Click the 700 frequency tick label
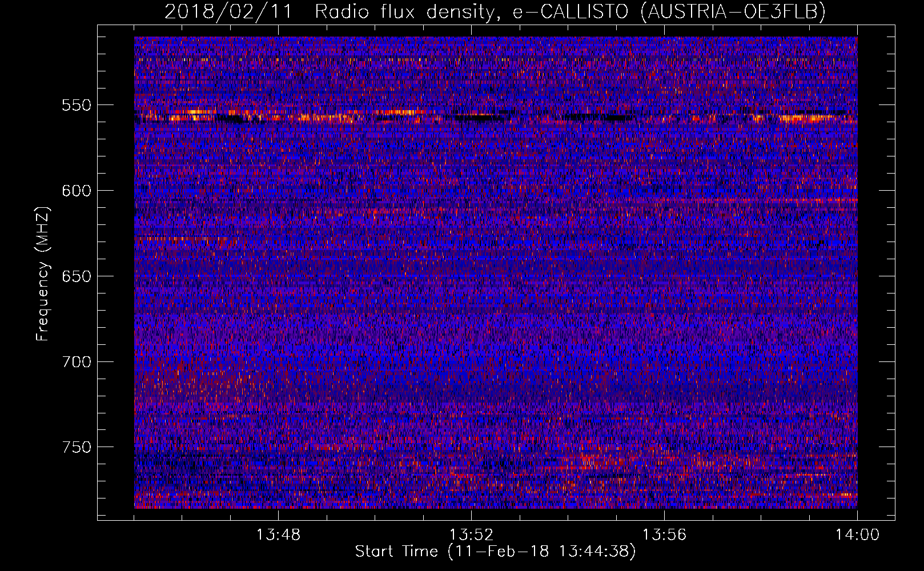Image resolution: width=924 pixels, height=571 pixels. (77, 362)
